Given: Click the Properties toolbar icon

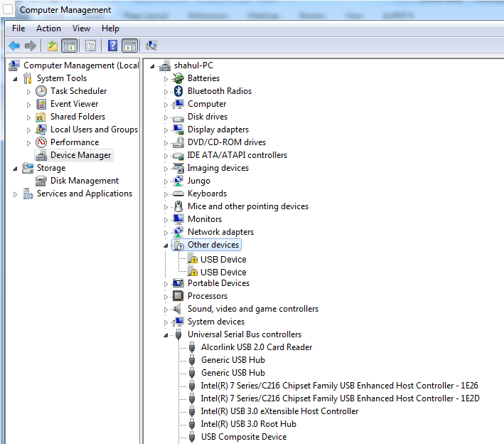Looking at the screenshot, I should pyautogui.click(x=90, y=46).
